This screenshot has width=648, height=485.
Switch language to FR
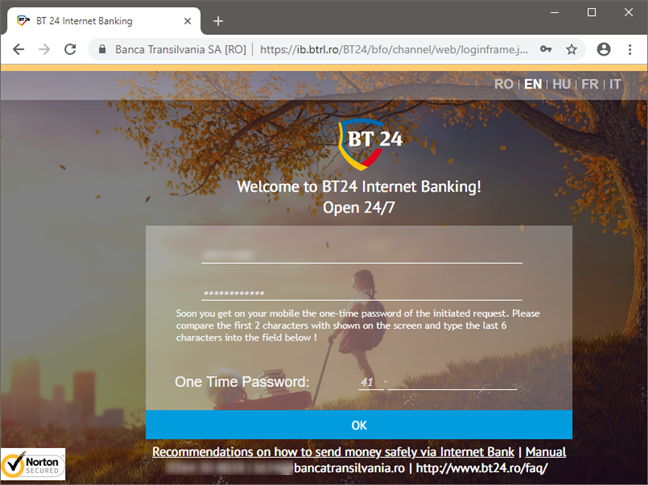(x=590, y=84)
